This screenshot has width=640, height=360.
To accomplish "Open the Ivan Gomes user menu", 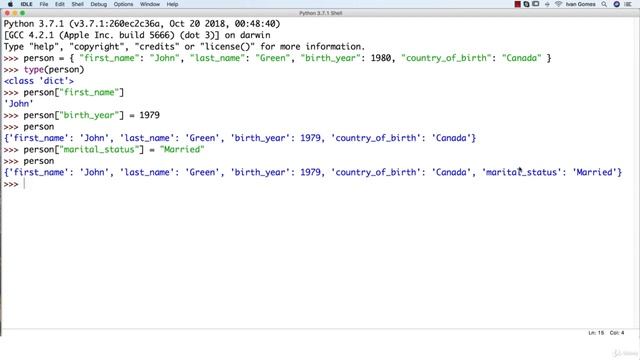I will 580,4.
